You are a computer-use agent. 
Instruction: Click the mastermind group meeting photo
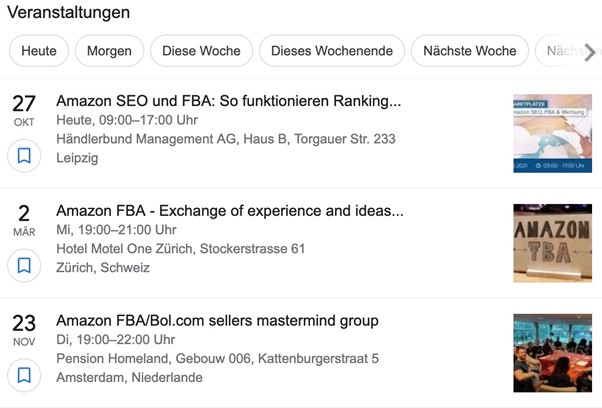[551, 352]
